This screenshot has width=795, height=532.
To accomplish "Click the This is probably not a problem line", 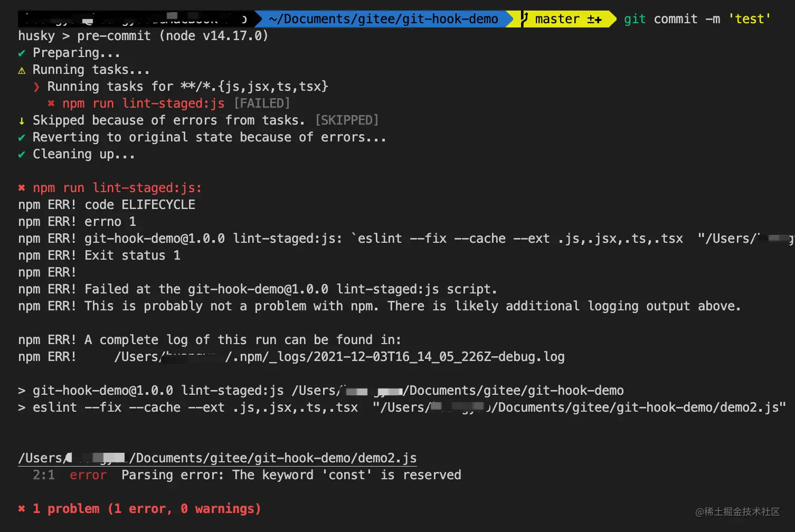I will click(x=380, y=306).
